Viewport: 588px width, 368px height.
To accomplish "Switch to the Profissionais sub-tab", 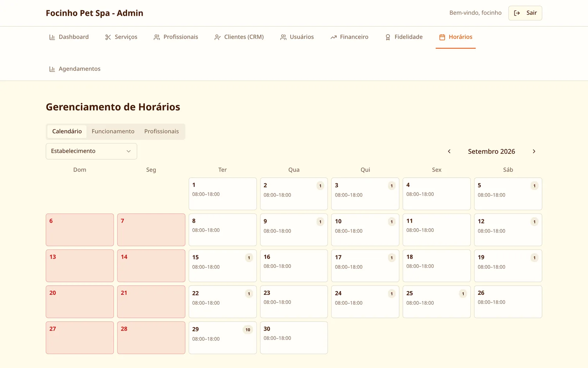I will (x=162, y=131).
